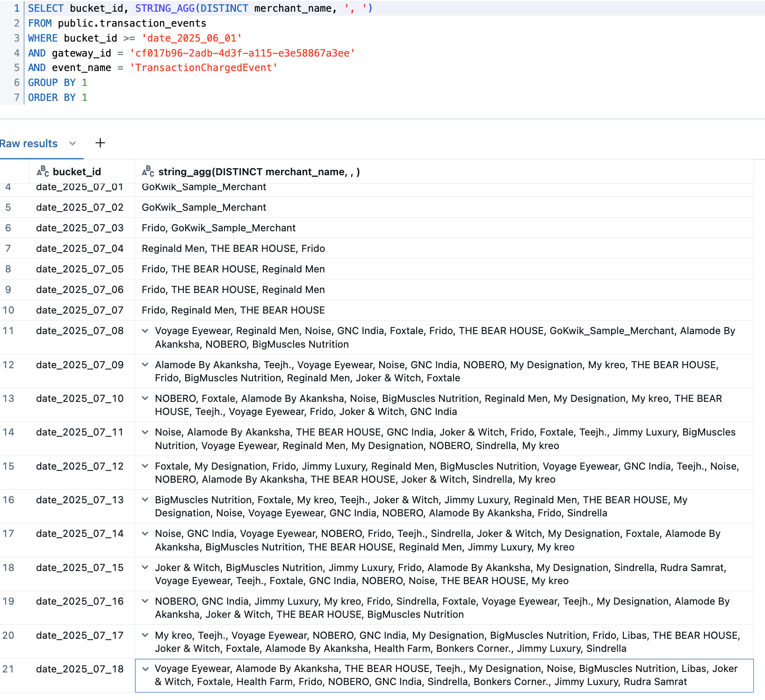Click 'Reginald Men, THE BEAR HOUSE, Frido' cell
The image size is (765, 700).
444,249
